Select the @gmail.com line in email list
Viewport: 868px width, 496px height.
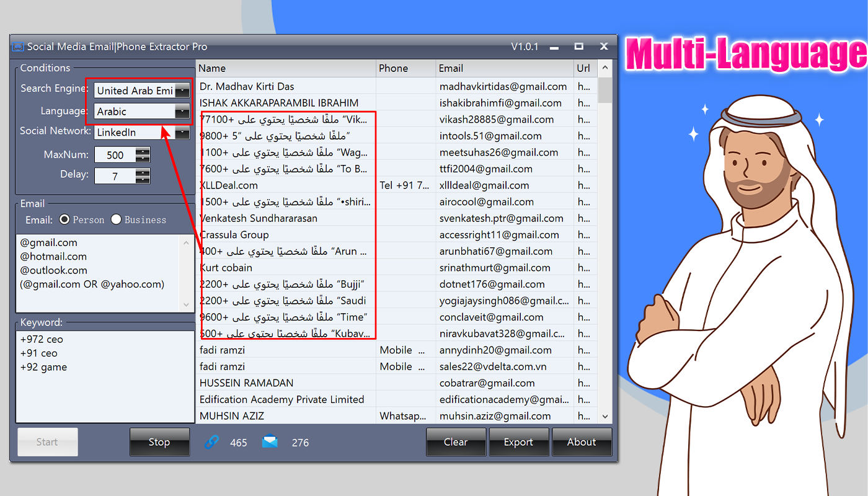(x=49, y=242)
